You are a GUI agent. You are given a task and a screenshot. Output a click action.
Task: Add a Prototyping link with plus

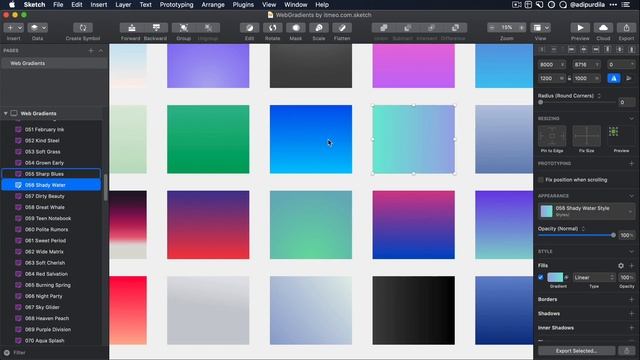[x=631, y=164]
